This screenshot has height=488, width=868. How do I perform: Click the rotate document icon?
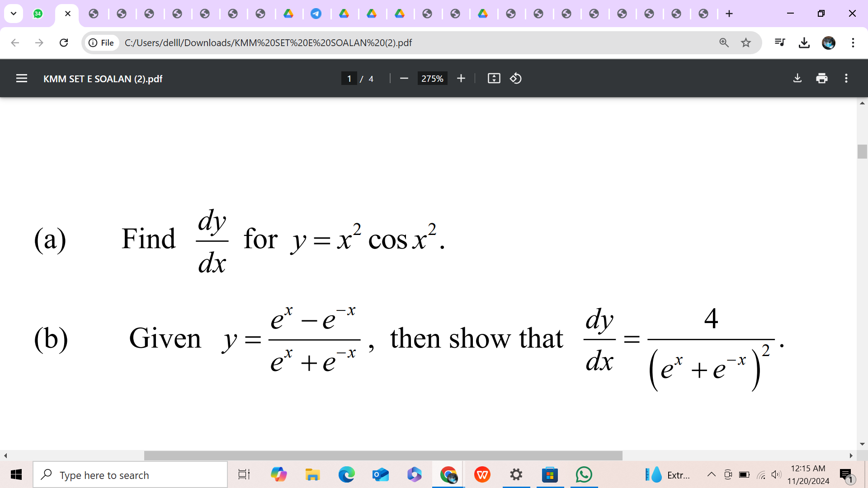click(x=516, y=78)
